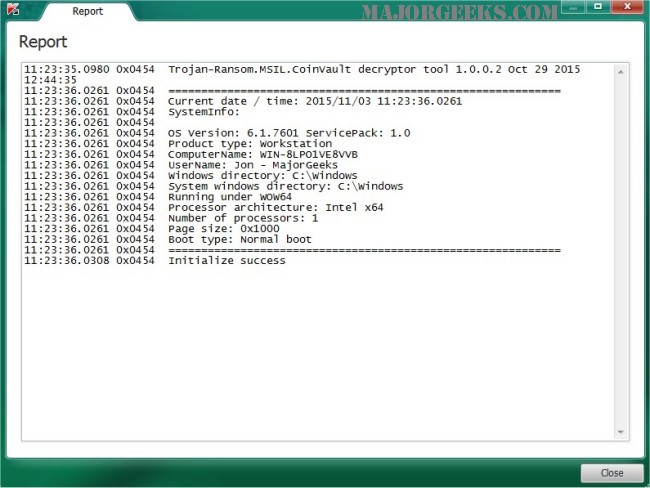This screenshot has width=650, height=488.
Task: Click the Processor architecture Intel x64 line
Action: point(204,207)
